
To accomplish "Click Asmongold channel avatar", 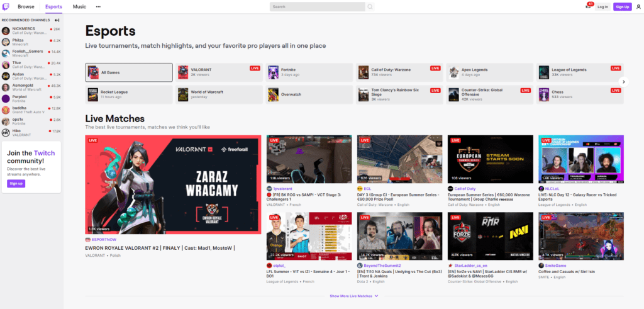I will [x=6, y=87].
